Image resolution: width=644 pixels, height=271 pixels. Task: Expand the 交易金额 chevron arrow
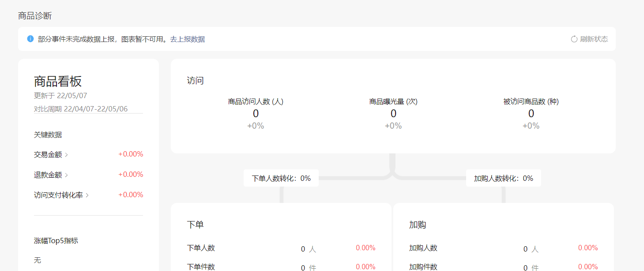pos(66,155)
